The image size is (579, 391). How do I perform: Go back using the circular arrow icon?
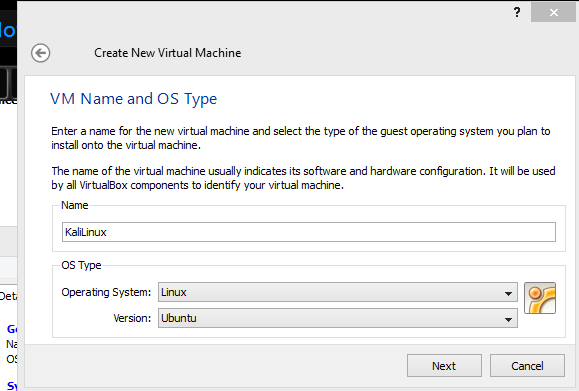click(40, 53)
